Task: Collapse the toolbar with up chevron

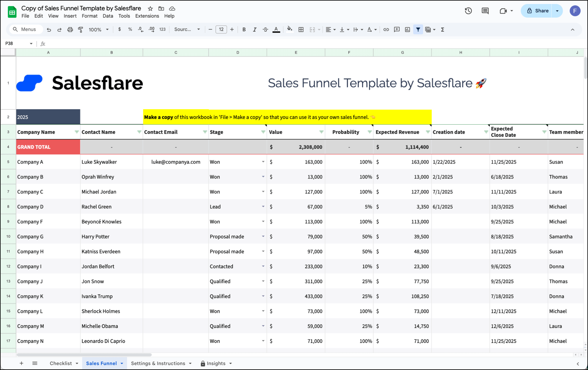Action: tap(572, 29)
